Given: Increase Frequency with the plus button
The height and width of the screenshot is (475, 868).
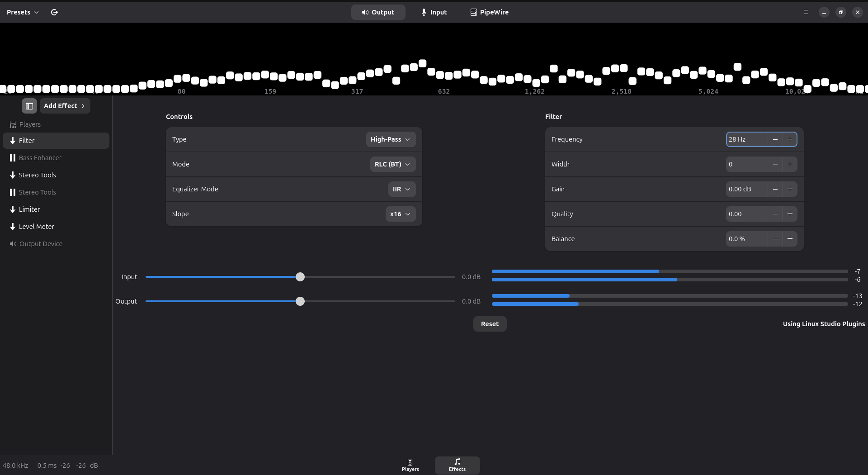Looking at the screenshot, I should point(790,139).
